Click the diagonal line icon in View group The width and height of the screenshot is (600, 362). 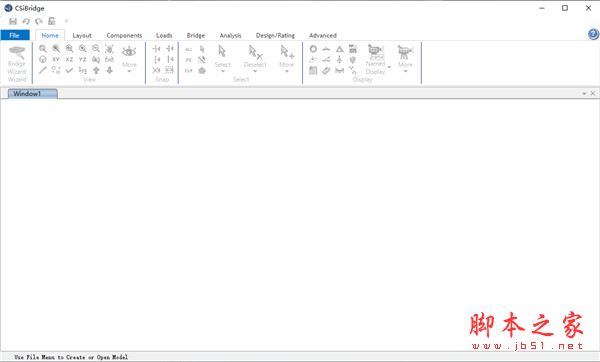[x=42, y=70]
